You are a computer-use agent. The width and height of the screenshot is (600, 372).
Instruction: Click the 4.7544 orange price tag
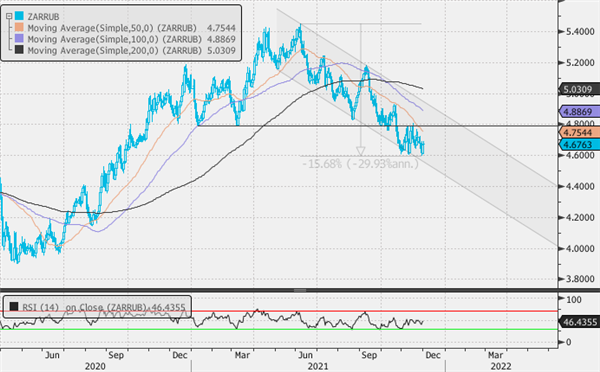pyautogui.click(x=579, y=133)
